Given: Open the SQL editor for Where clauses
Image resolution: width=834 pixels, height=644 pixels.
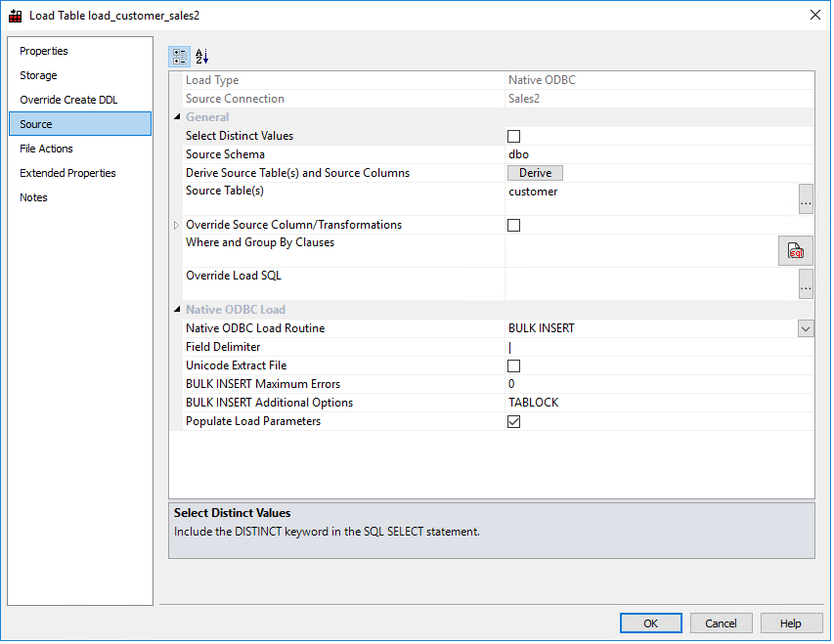Looking at the screenshot, I should 795,250.
